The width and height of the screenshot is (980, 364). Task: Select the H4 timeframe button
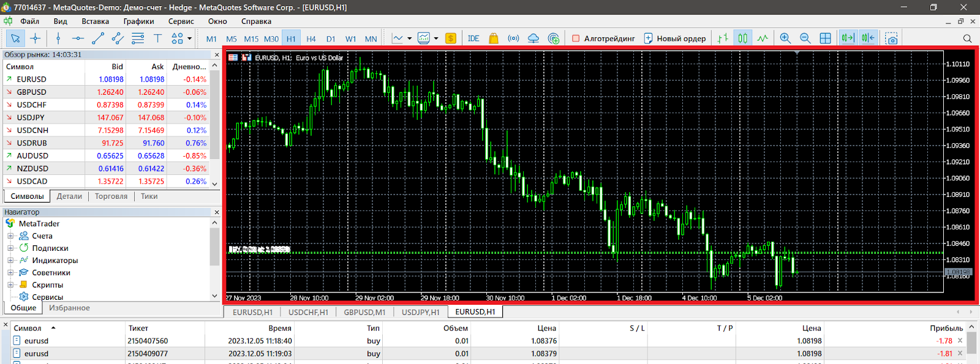coord(311,39)
